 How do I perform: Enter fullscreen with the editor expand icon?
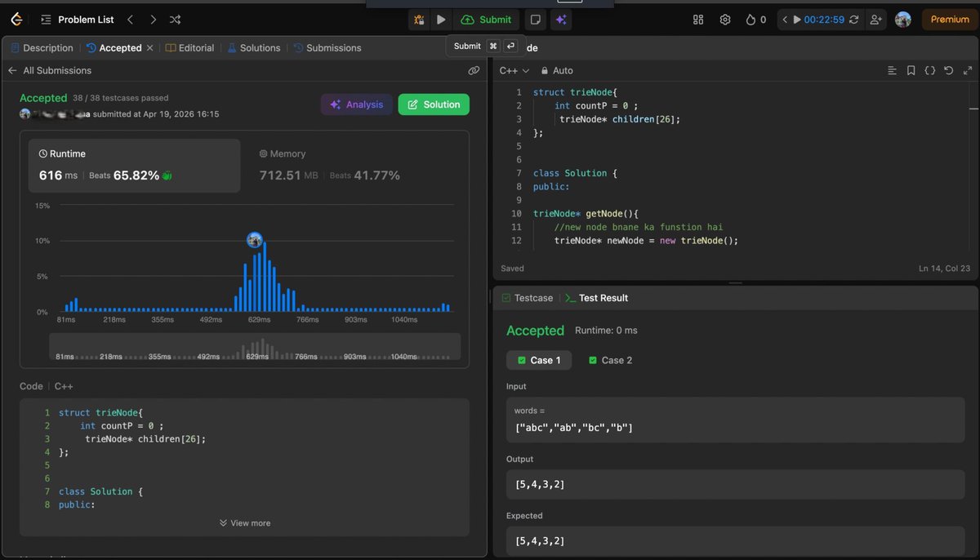tap(967, 71)
